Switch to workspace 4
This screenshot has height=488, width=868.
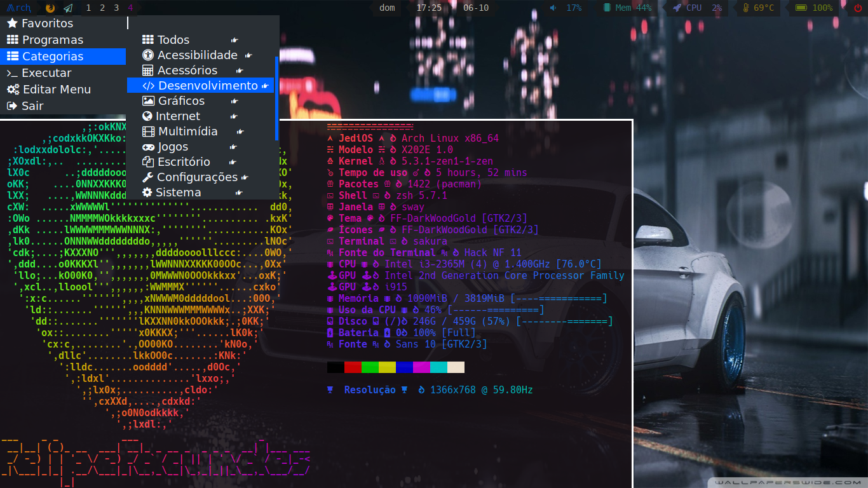(130, 8)
